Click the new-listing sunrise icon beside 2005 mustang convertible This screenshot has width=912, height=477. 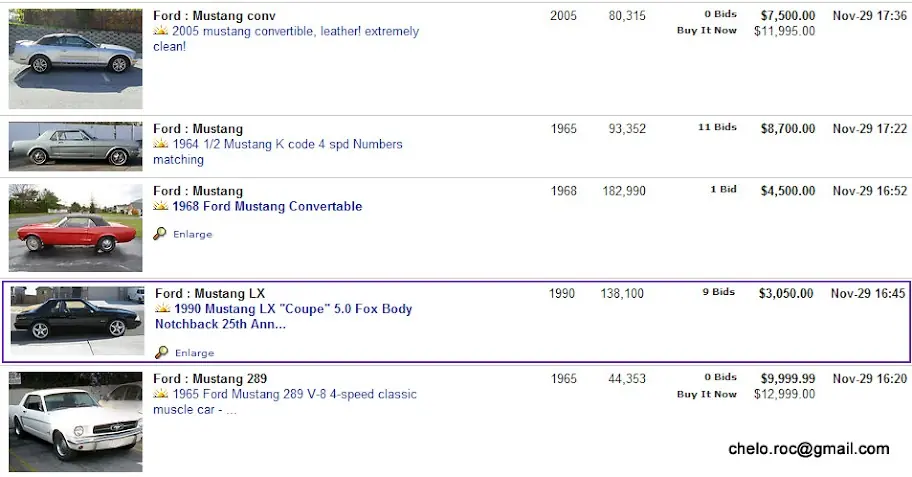(160, 31)
